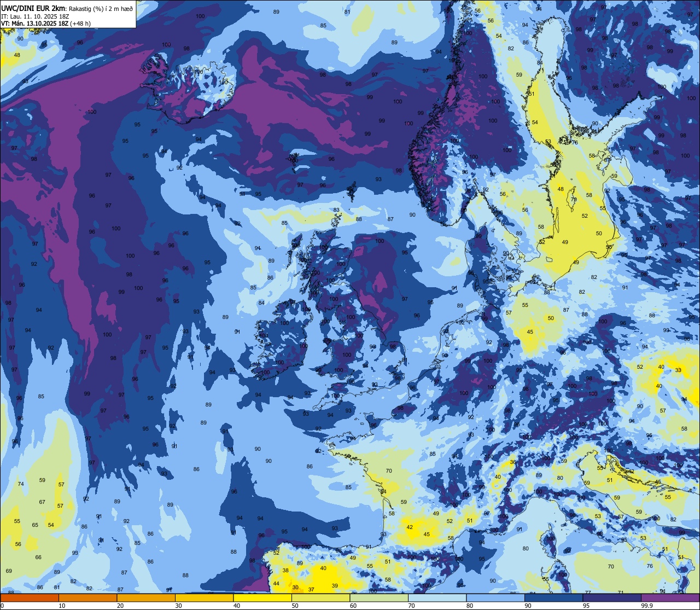Click the bright yellow 40–50% legend swatch
This screenshot has width=700, height=610.
point(262,597)
